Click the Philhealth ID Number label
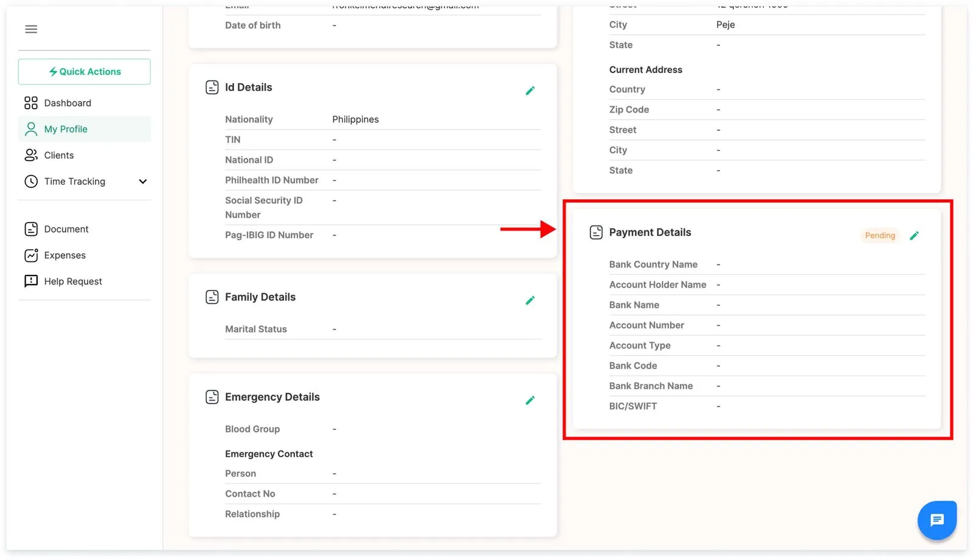The width and height of the screenshot is (973, 560). point(272,180)
